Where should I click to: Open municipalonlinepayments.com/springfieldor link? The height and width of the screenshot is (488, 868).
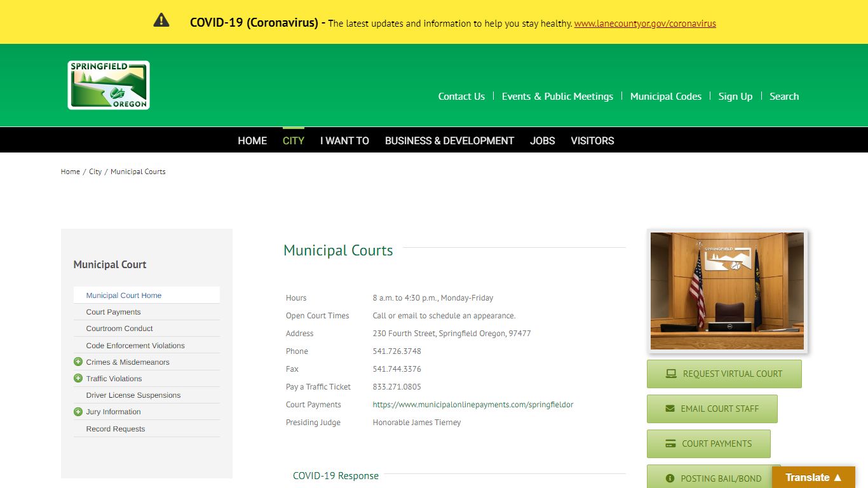tap(473, 405)
